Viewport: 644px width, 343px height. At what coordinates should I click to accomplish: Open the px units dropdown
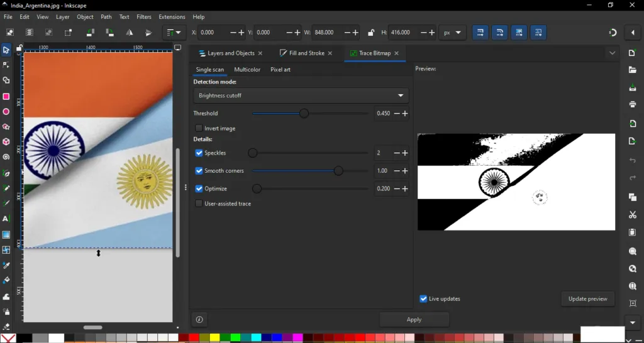[452, 33]
